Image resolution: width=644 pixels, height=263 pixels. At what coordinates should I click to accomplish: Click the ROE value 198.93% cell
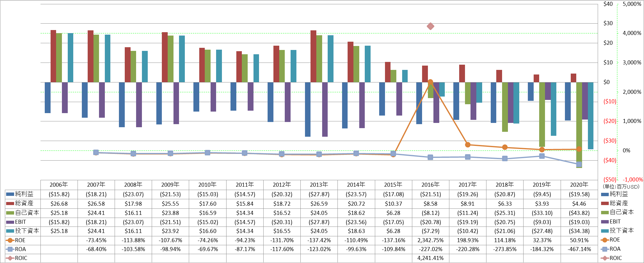[468, 240]
